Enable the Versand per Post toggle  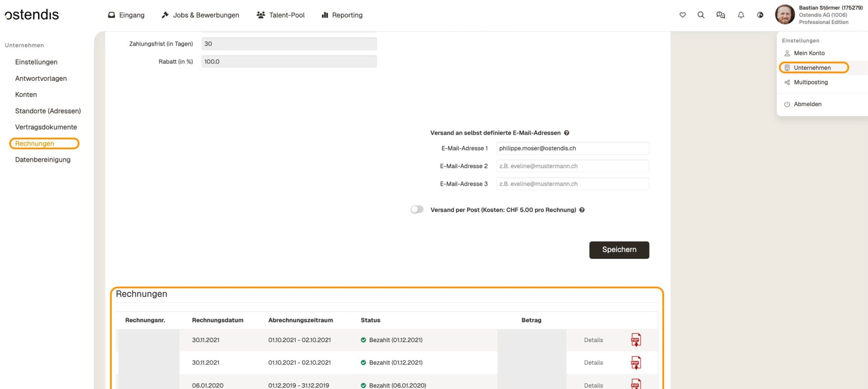click(x=417, y=210)
